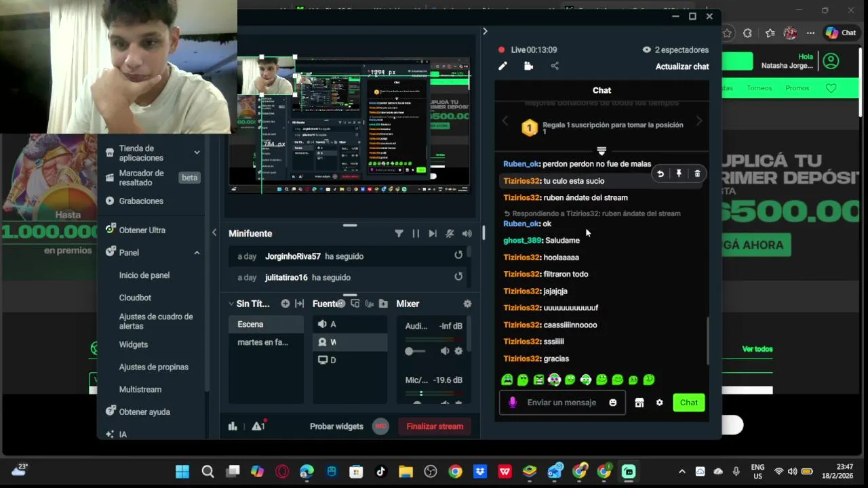Open Cloudbot in sidebar

click(135, 298)
